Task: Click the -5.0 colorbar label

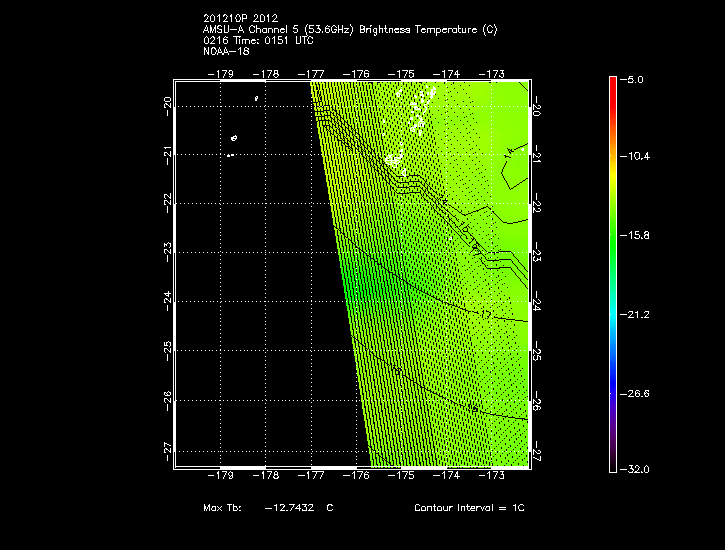Action: point(634,78)
